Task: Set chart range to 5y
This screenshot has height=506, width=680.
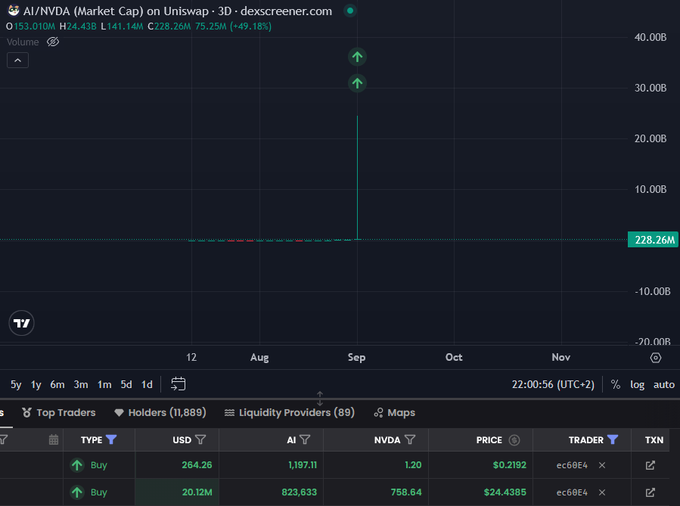Action: 16,385
